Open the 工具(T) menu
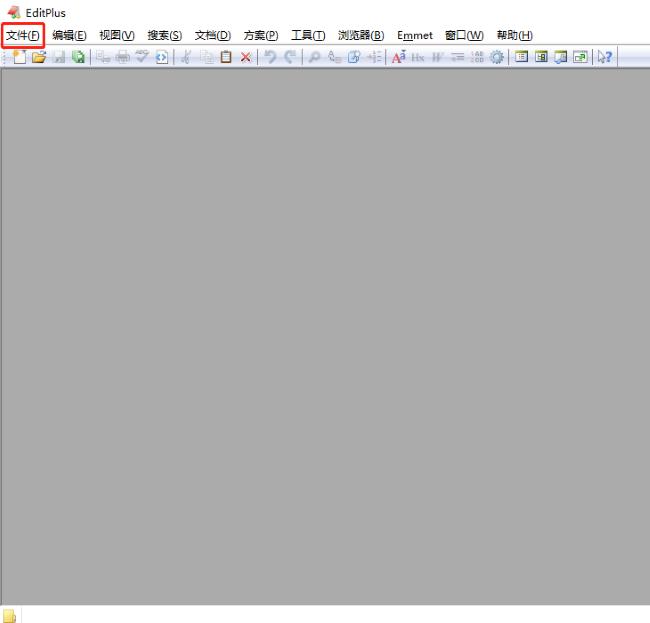This screenshot has width=650, height=623. [x=308, y=35]
